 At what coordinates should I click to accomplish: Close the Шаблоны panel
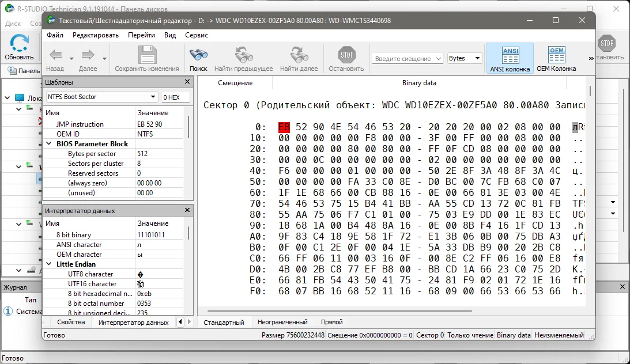[187, 82]
